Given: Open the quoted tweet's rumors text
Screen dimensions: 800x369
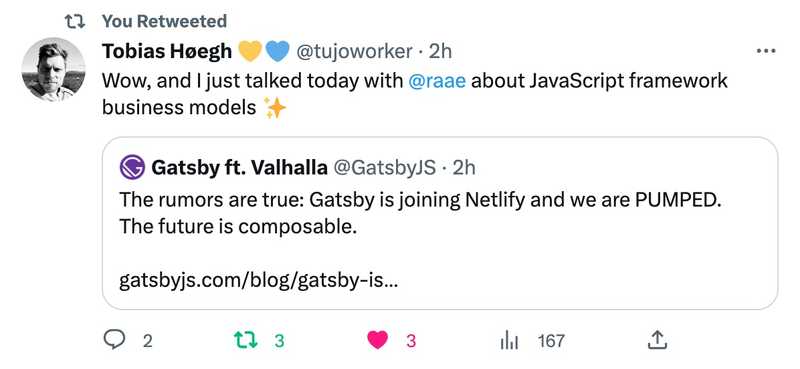Looking at the screenshot, I should (x=421, y=212).
